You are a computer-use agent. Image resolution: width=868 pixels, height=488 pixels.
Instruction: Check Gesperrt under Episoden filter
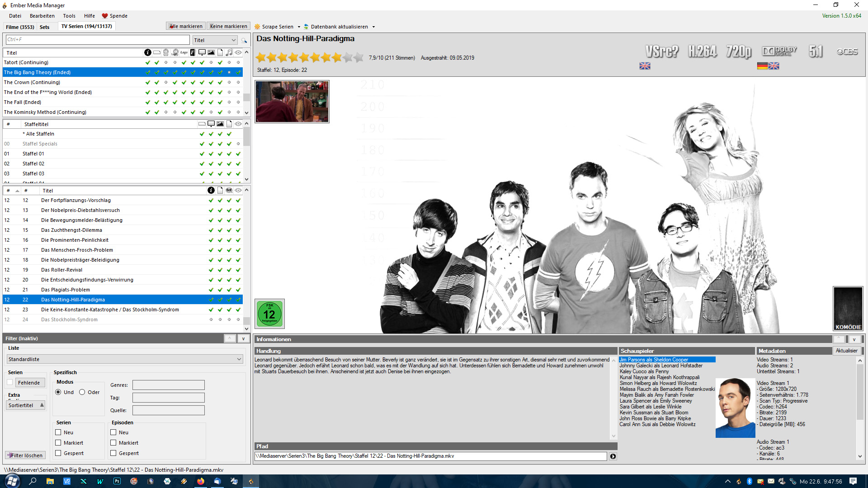point(113,453)
